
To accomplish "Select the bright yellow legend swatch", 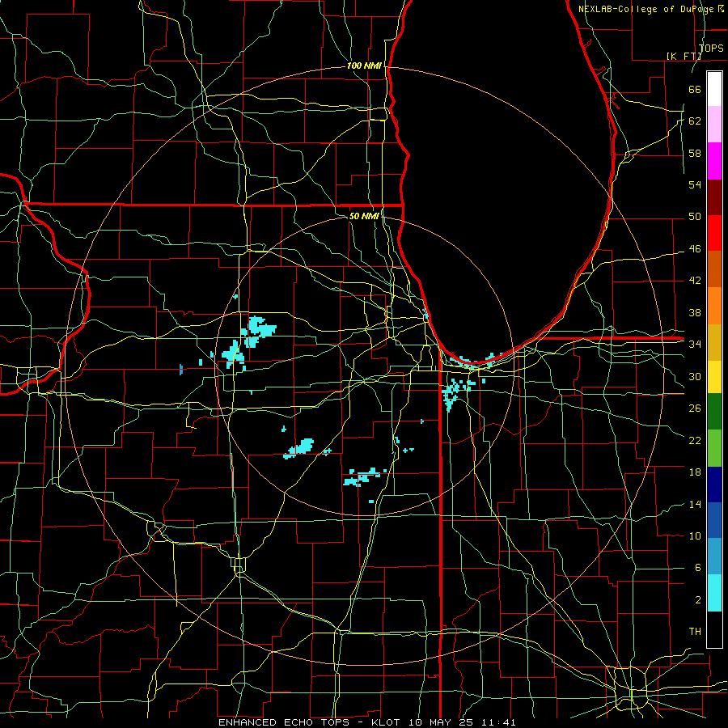I will click(x=714, y=376).
